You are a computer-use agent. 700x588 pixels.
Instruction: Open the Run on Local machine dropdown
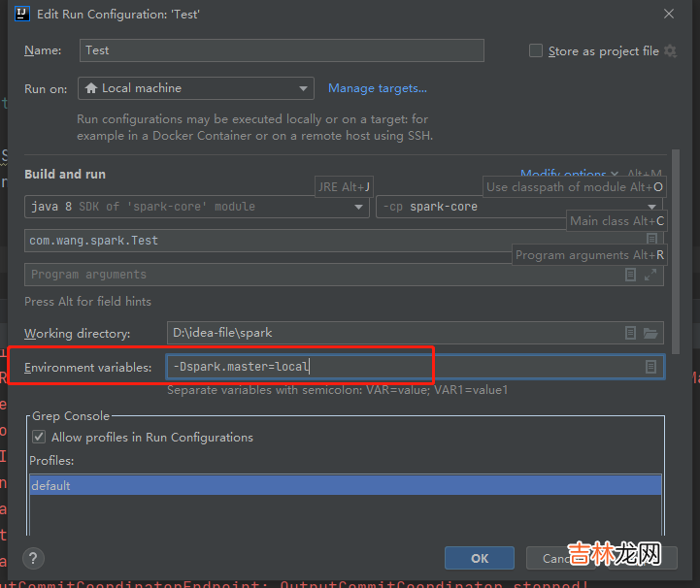pos(195,88)
